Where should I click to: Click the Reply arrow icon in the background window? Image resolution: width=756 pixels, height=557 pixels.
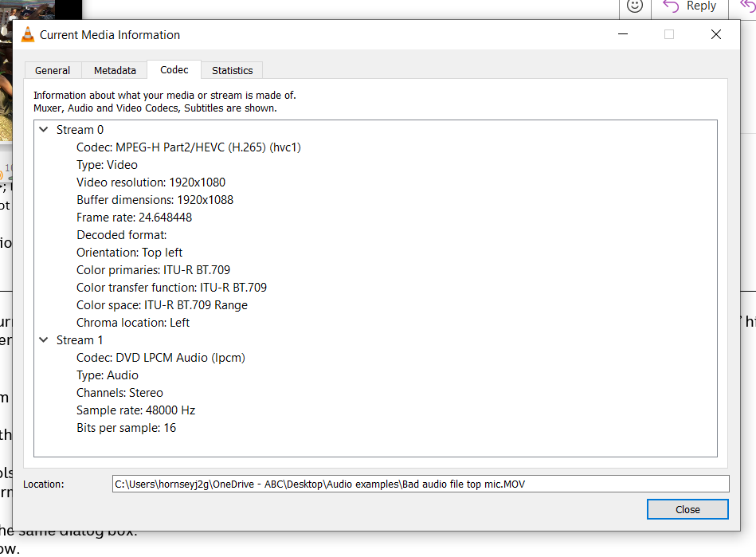pos(670,6)
